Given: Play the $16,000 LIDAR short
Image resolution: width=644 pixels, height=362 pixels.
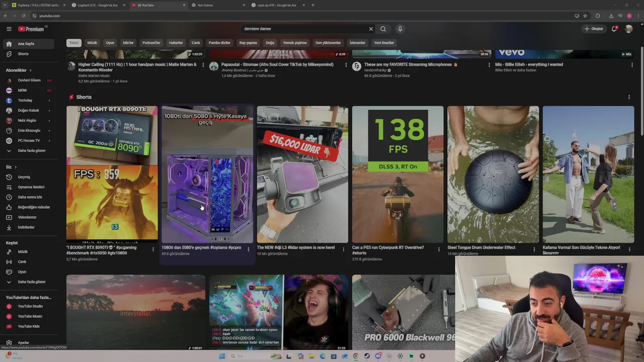Looking at the screenshot, I should pyautogui.click(x=302, y=174).
